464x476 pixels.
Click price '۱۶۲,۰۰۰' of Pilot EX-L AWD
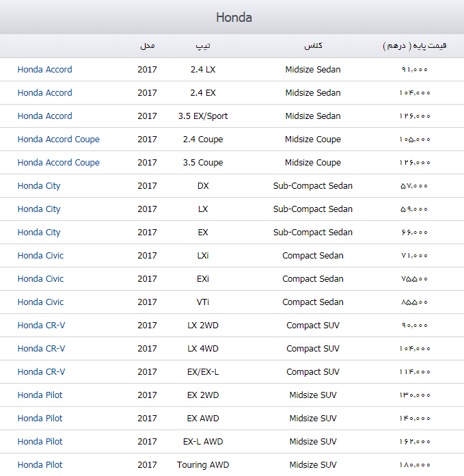coord(415,441)
